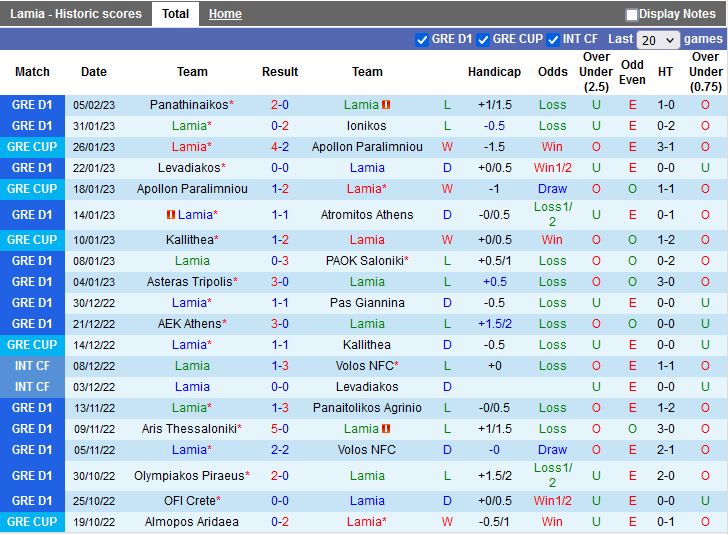Open Asteras Tripolis team link
The width and height of the screenshot is (728, 535).
(189, 281)
